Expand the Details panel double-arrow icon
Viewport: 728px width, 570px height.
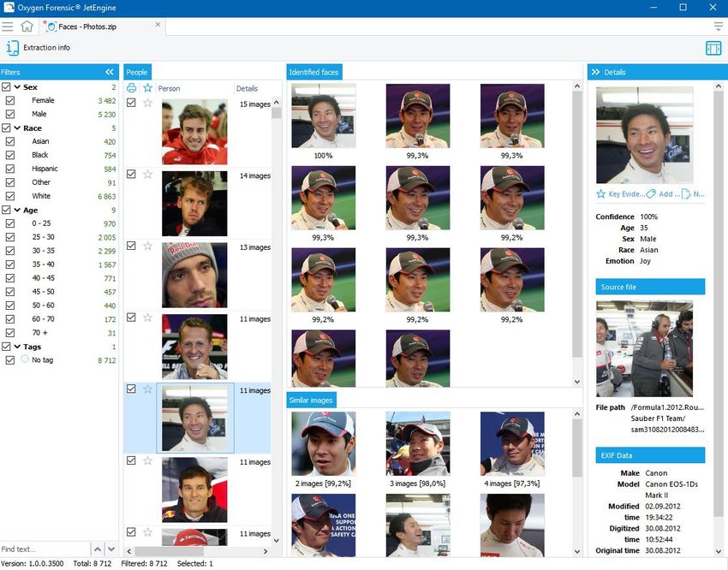click(596, 72)
